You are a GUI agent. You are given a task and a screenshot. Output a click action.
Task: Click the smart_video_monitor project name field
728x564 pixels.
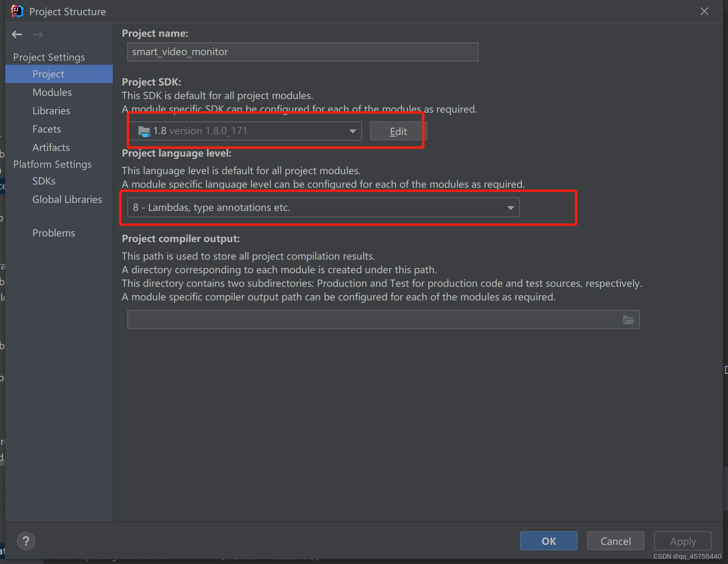[302, 52]
